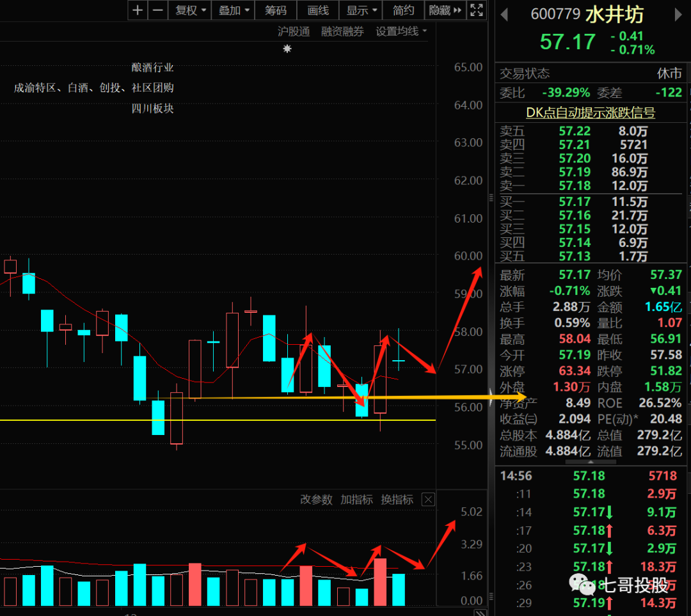Viewport: 691px width, 616px height.
Task: Click 加指标 in indicator panel
Action: 356,499
